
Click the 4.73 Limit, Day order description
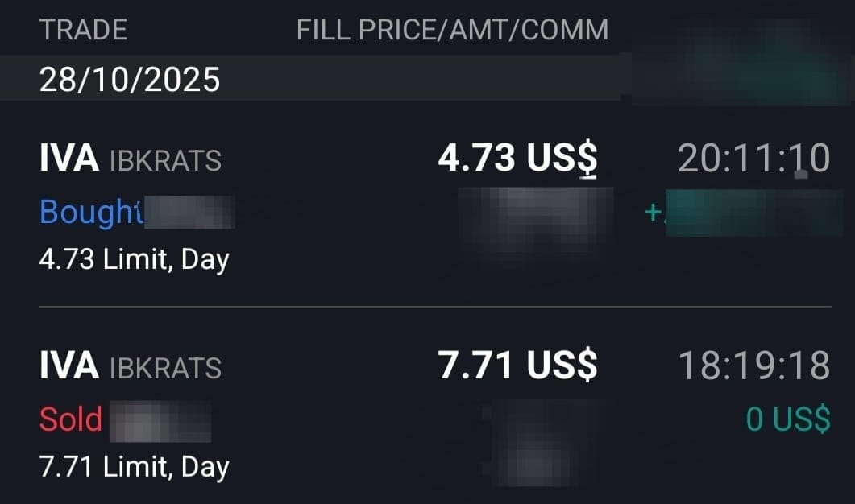pyautogui.click(x=135, y=259)
